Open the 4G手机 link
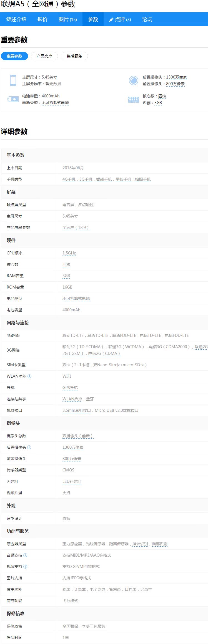208x644 pixels. coord(69,179)
